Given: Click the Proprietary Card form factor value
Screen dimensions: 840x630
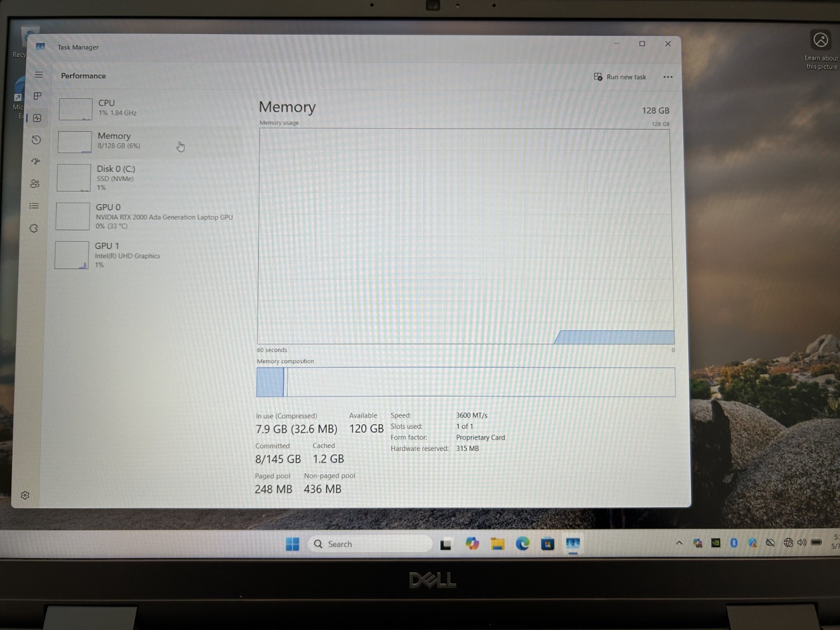Looking at the screenshot, I should point(480,437).
